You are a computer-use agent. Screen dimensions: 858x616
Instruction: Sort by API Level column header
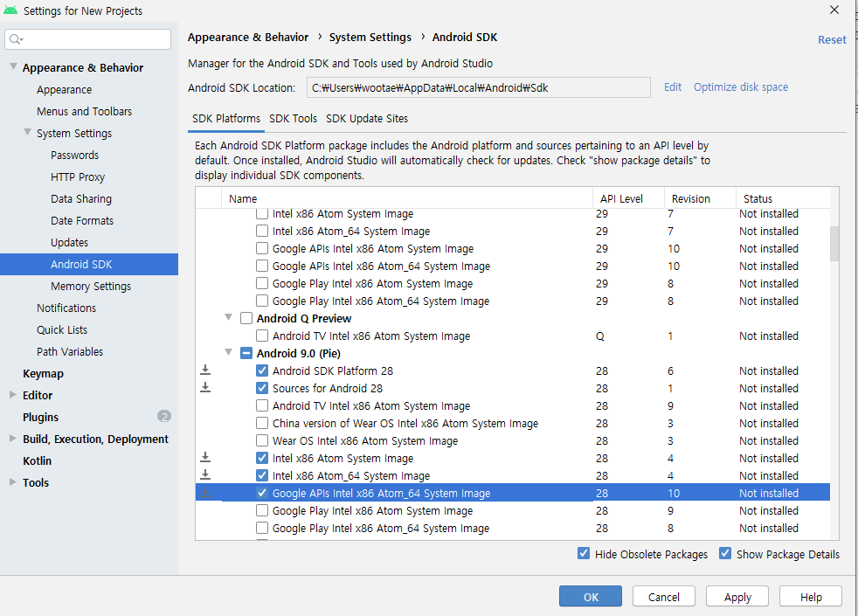(x=629, y=198)
